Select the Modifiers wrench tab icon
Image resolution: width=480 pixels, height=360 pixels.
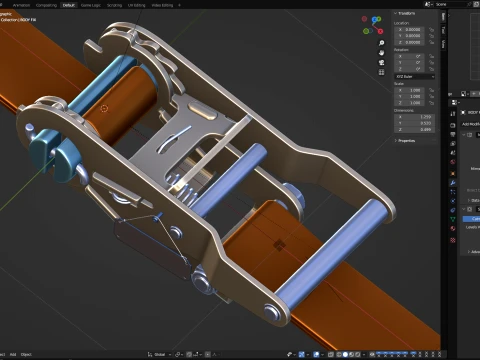(x=453, y=183)
